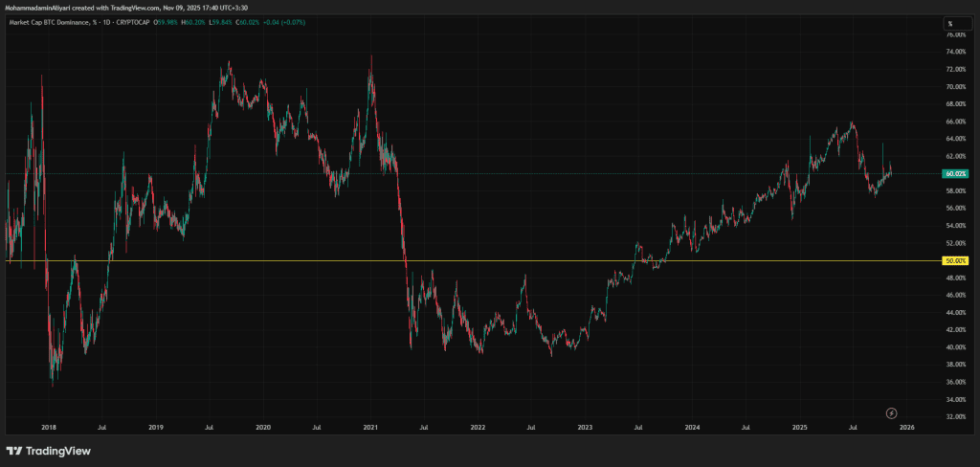Click the lightning bolt event marker
The width and height of the screenshot is (980, 467).
pos(892,412)
